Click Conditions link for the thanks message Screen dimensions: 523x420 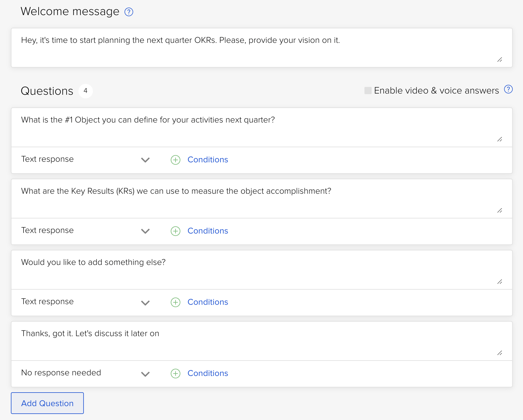pyautogui.click(x=208, y=373)
